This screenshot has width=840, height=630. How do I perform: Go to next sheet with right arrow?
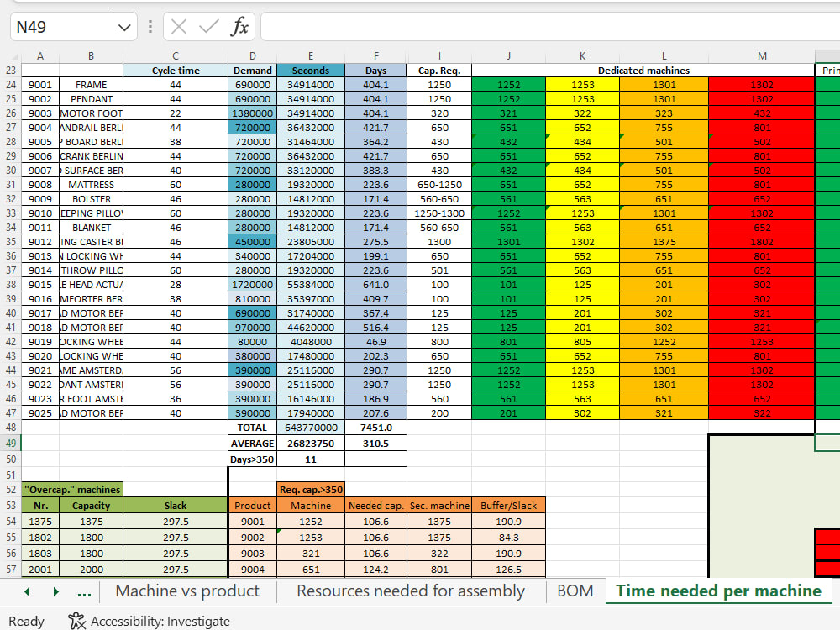tap(55, 591)
